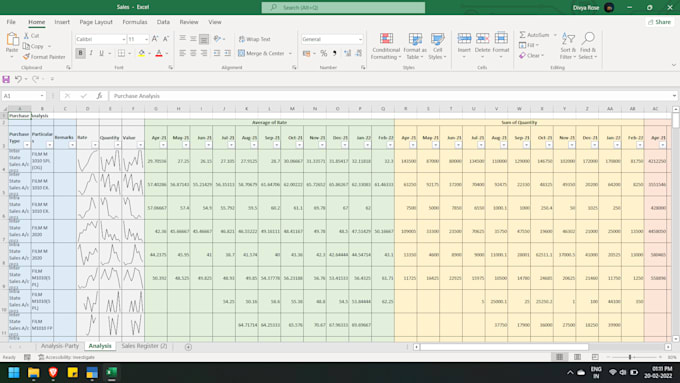Click inside the formula bar
680x383 pixels.
coord(390,96)
